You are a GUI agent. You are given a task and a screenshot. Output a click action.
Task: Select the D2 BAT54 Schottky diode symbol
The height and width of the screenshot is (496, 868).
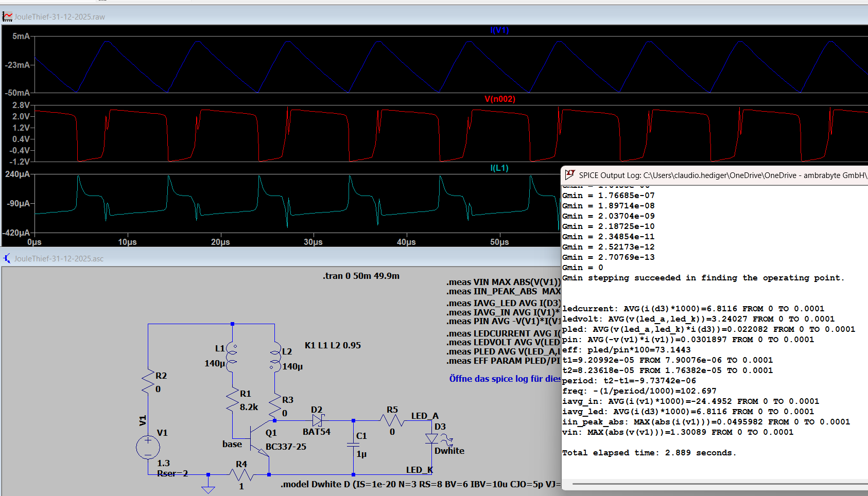tap(317, 420)
